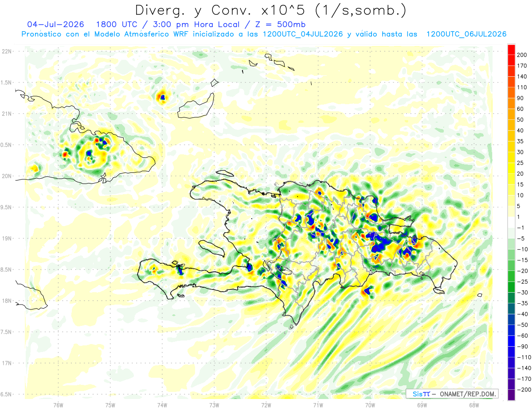
Task: Click the colorbar value '-1'
Action: point(521,227)
